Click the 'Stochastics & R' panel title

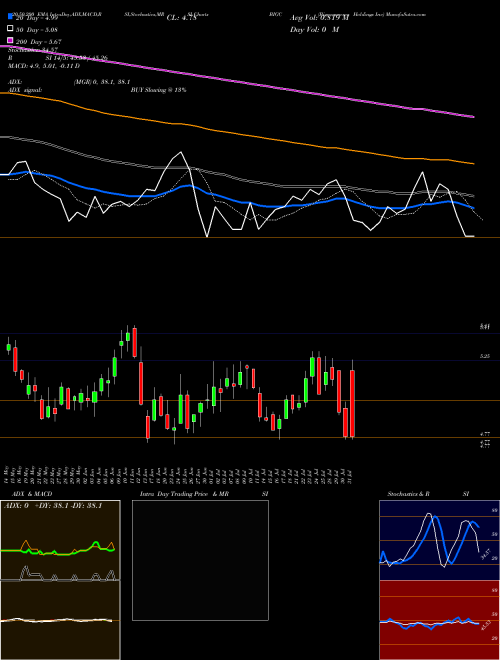coord(408,494)
